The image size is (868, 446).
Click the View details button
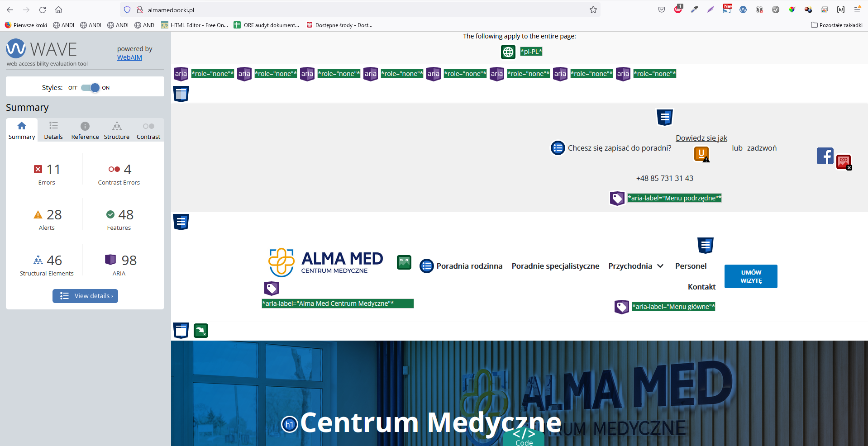[x=85, y=296]
